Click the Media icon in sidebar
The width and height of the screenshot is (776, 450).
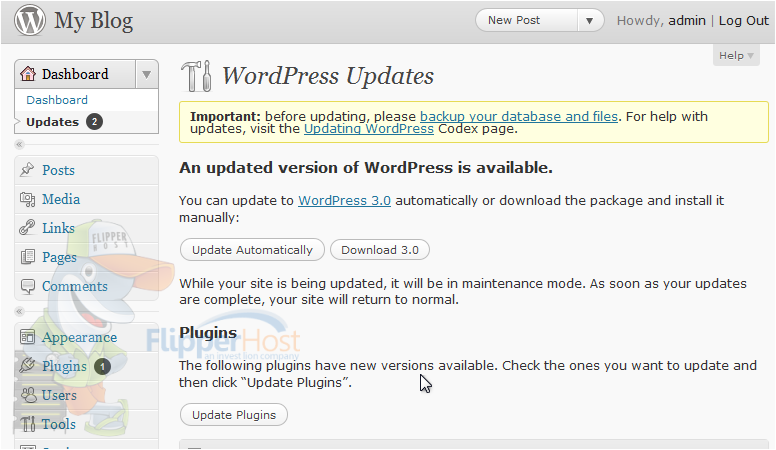point(27,199)
